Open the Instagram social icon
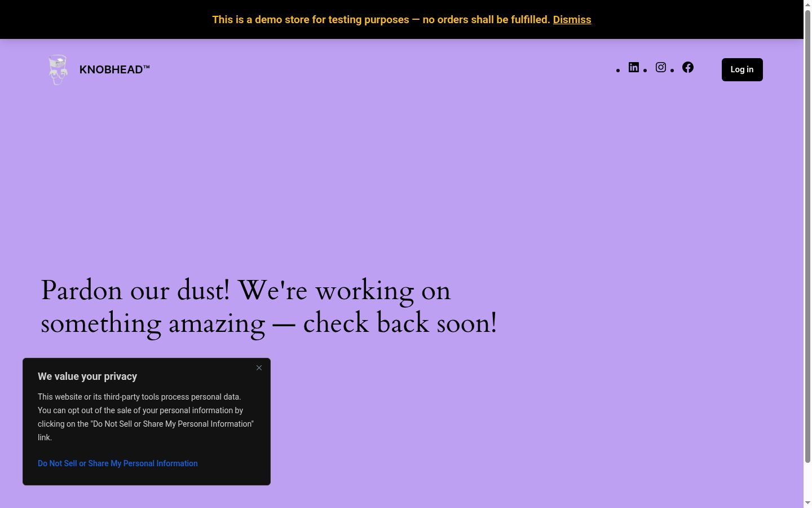The width and height of the screenshot is (812, 508). coord(661,67)
